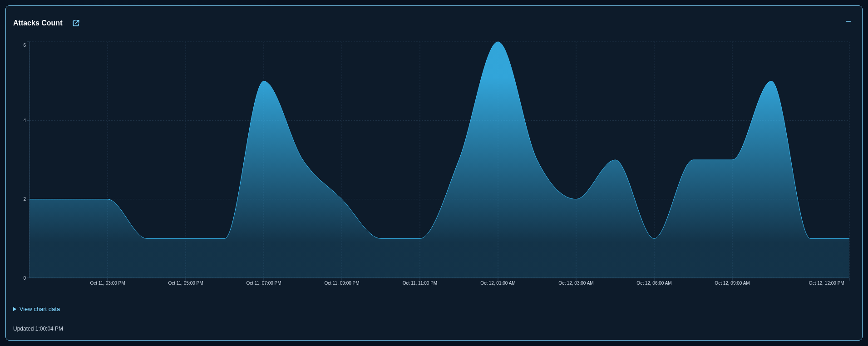Click the Oct 11, 07:00 PM axis label
Image resolution: width=868 pixels, height=346 pixels.
[264, 283]
